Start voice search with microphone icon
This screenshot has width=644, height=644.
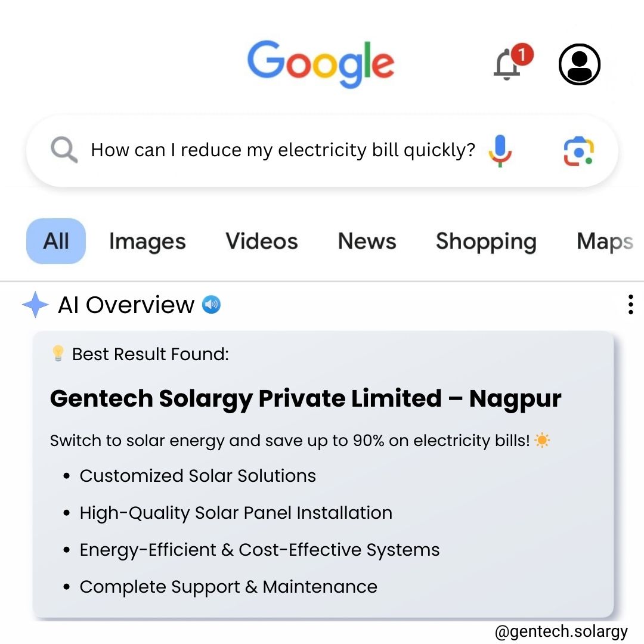point(500,151)
